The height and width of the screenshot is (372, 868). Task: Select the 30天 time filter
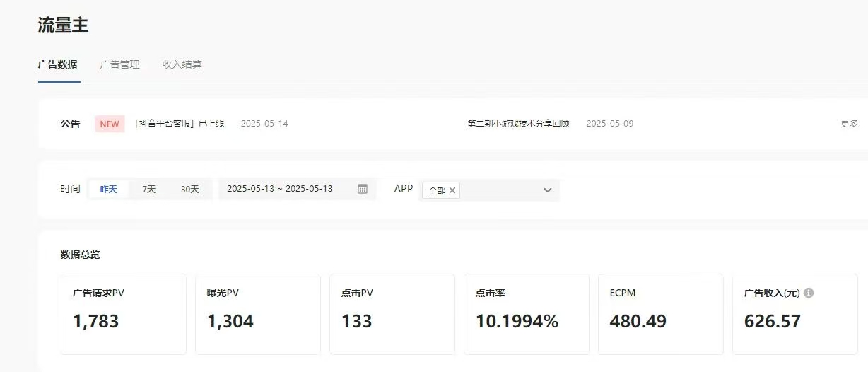point(190,189)
